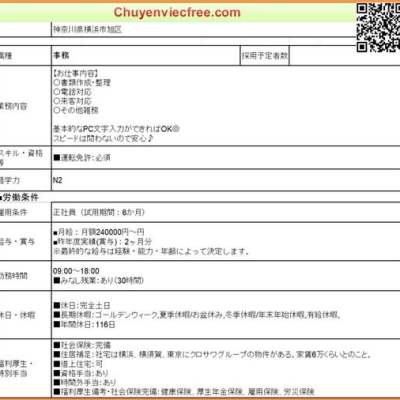
Task: Click the Chuyenviecfree.com header title
Action: (177, 13)
